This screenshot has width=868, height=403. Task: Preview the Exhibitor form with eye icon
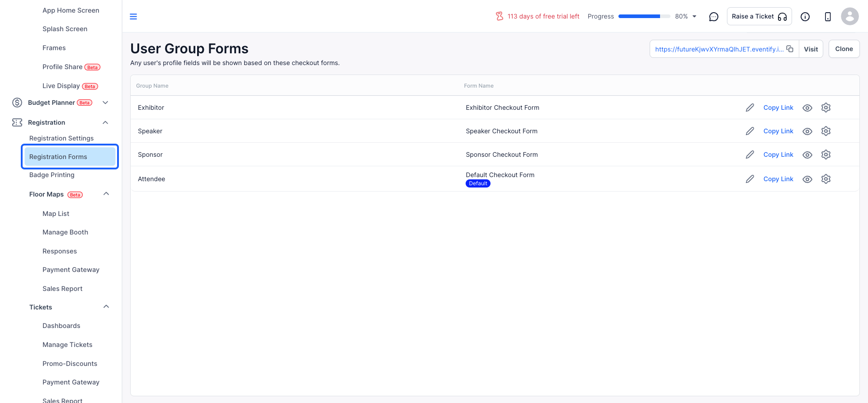[807, 108]
